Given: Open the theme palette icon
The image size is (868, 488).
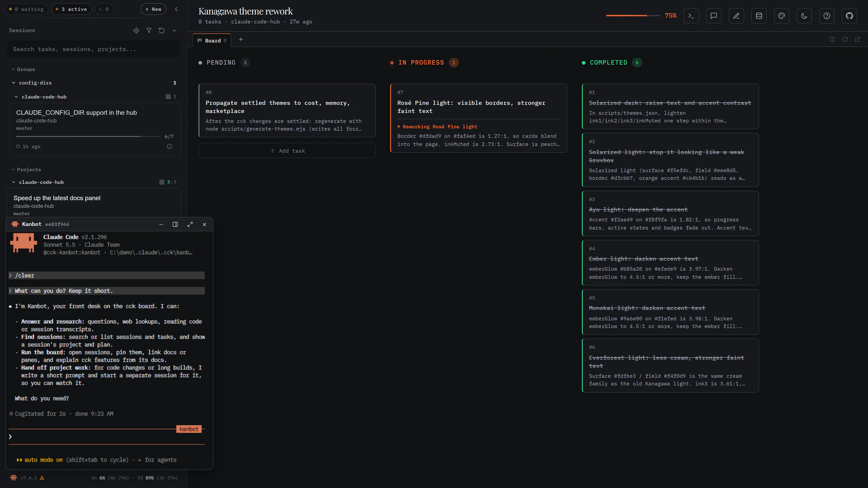Looking at the screenshot, I should [x=781, y=16].
